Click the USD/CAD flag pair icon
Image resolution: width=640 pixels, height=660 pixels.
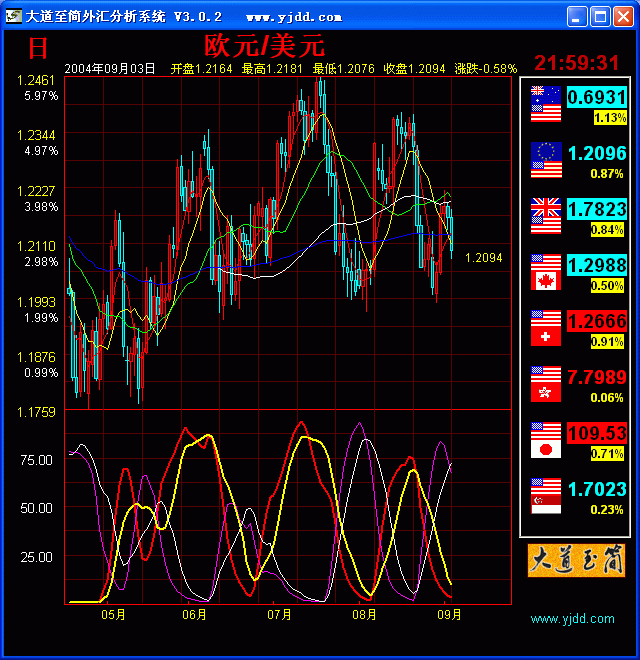[546, 272]
